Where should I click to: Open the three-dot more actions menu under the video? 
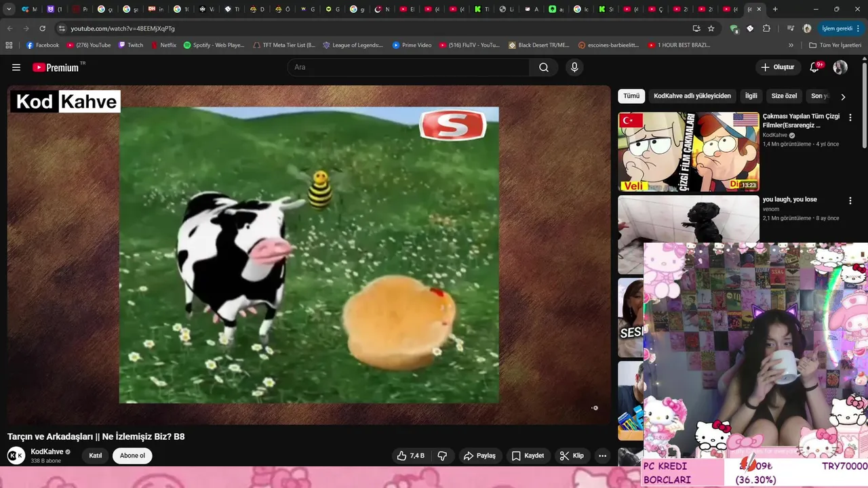[x=602, y=455]
